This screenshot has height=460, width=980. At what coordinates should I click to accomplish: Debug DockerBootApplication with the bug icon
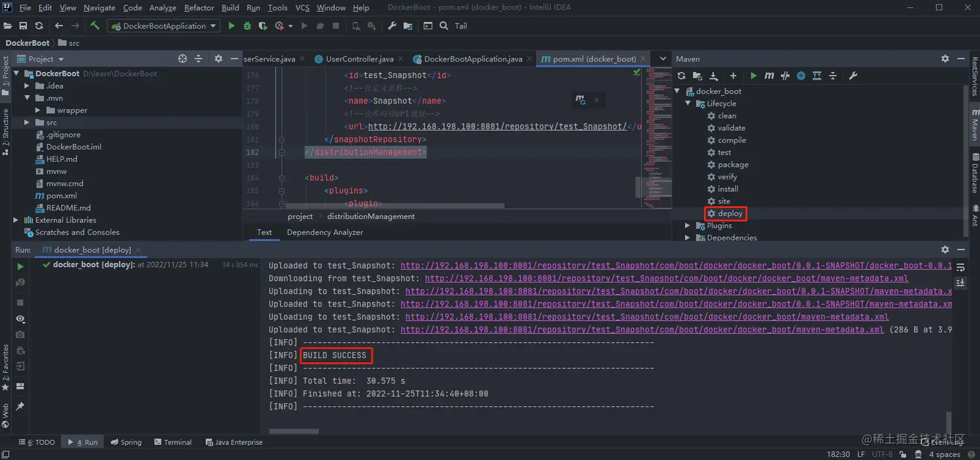coord(247,26)
